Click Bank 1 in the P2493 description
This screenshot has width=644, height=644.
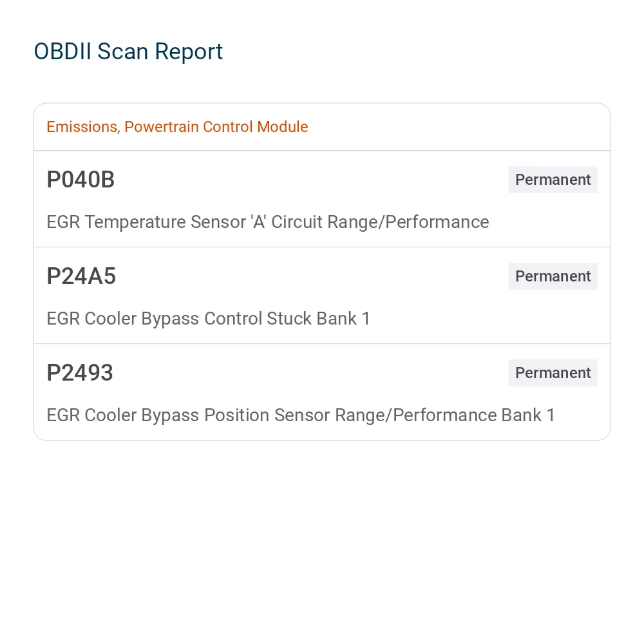[528, 415]
